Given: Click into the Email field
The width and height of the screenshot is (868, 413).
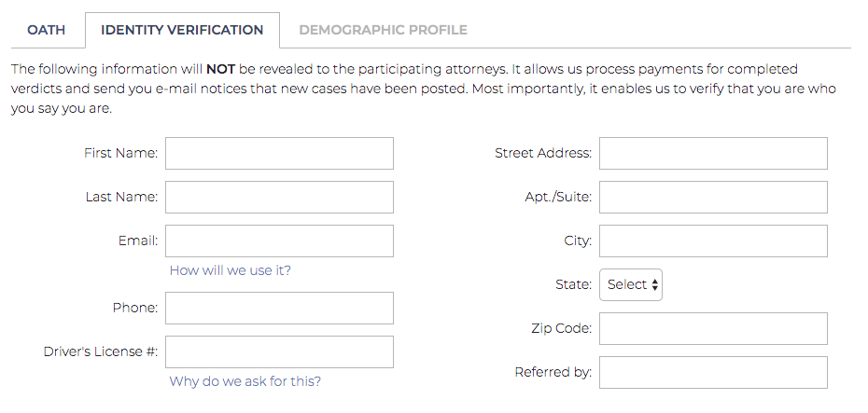Looking at the screenshot, I should [279, 241].
